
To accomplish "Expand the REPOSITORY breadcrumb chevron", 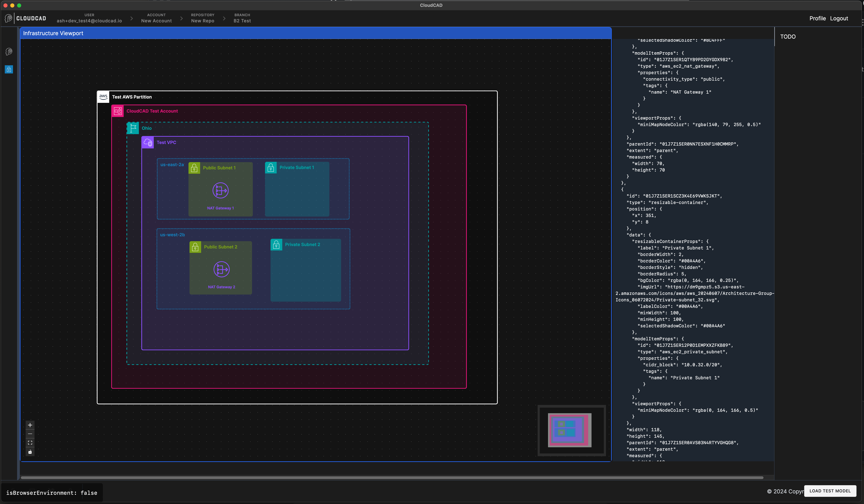I will (224, 18).
